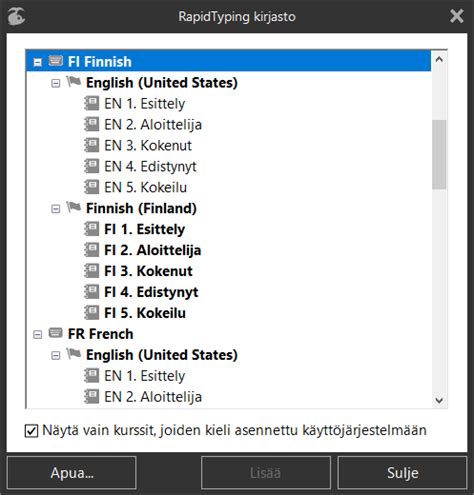Click the keyboard icon beside FI Finnish
474x495 pixels.
[x=55, y=61]
